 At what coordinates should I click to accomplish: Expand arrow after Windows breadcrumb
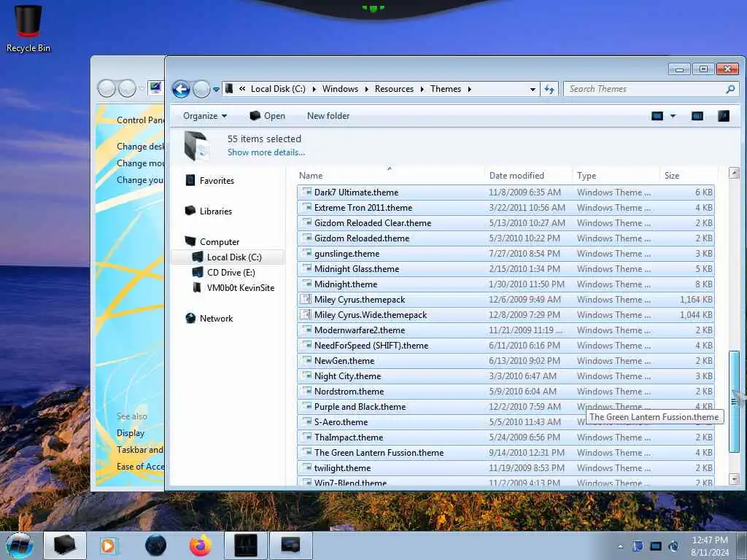[x=366, y=89]
